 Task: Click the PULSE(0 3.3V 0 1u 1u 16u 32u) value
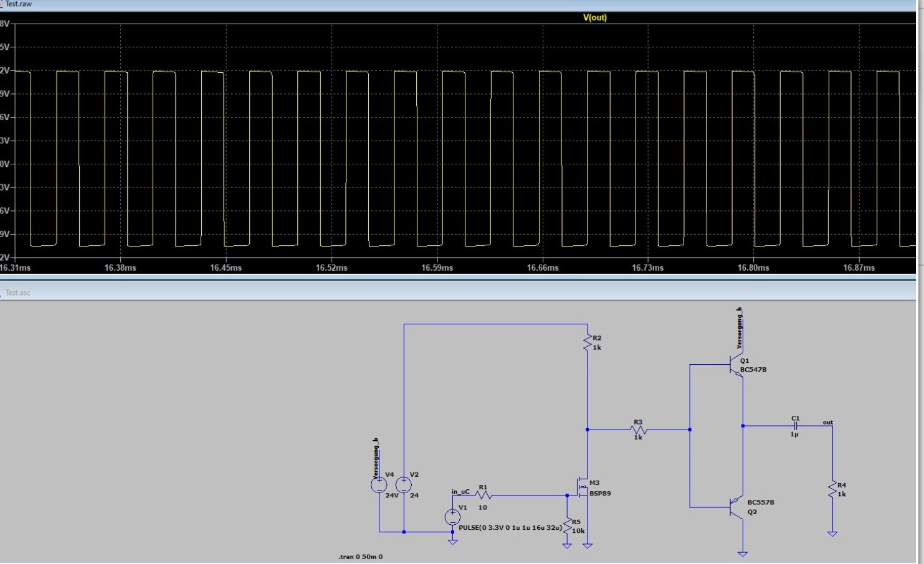click(x=510, y=528)
